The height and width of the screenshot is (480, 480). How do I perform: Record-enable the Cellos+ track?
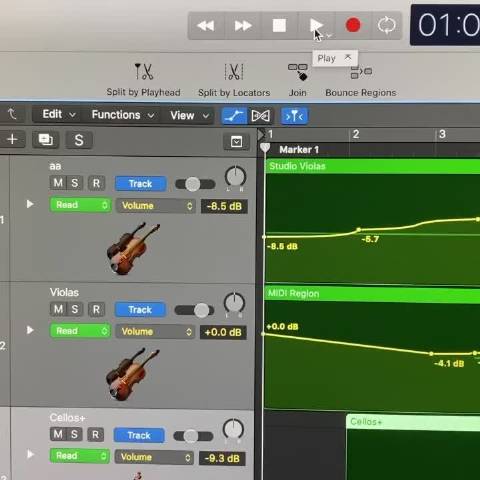coord(95,435)
